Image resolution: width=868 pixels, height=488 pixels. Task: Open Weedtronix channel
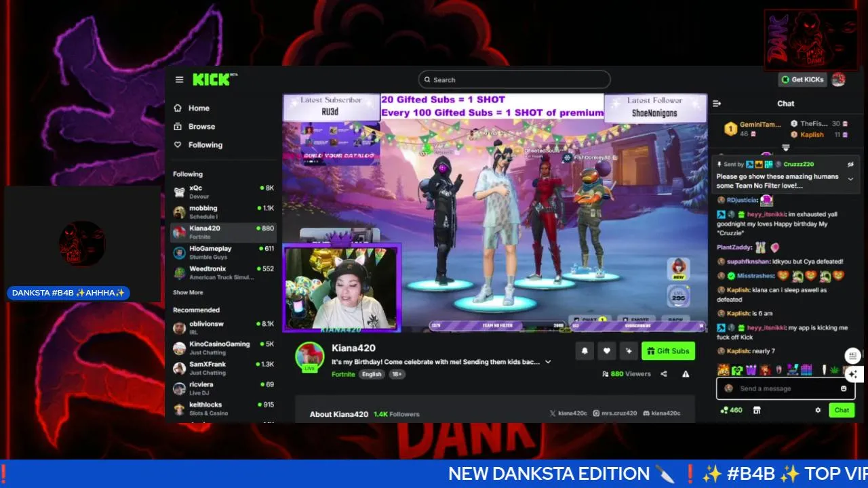(x=224, y=273)
